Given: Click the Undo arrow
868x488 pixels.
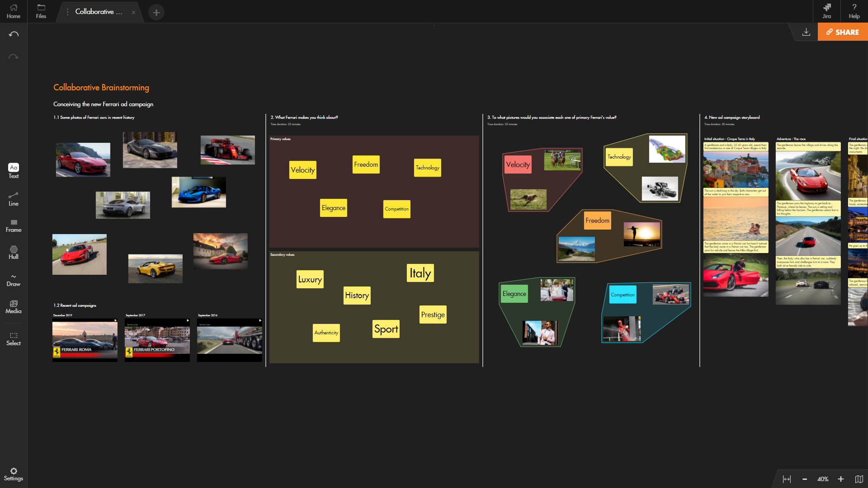Looking at the screenshot, I should point(14,34).
